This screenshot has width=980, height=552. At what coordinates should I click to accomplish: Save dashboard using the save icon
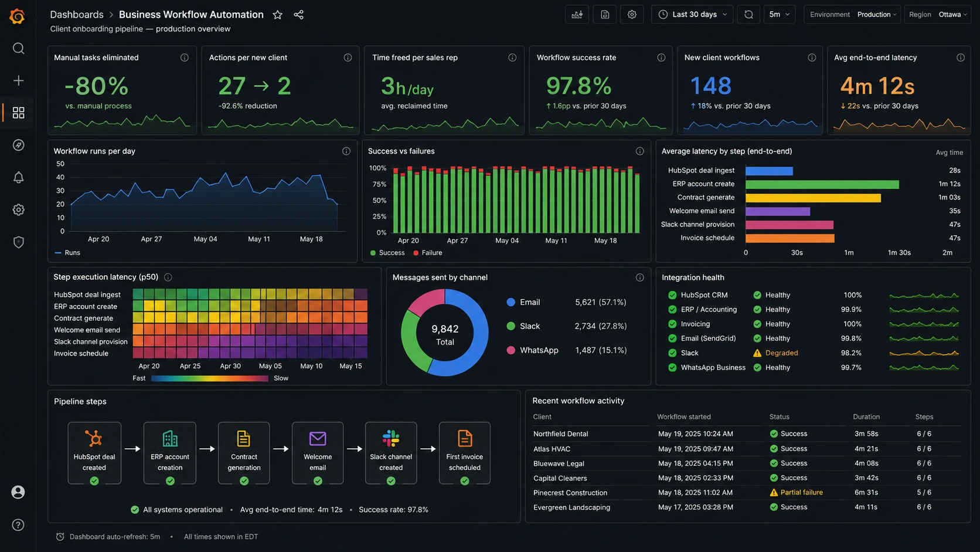pyautogui.click(x=605, y=15)
